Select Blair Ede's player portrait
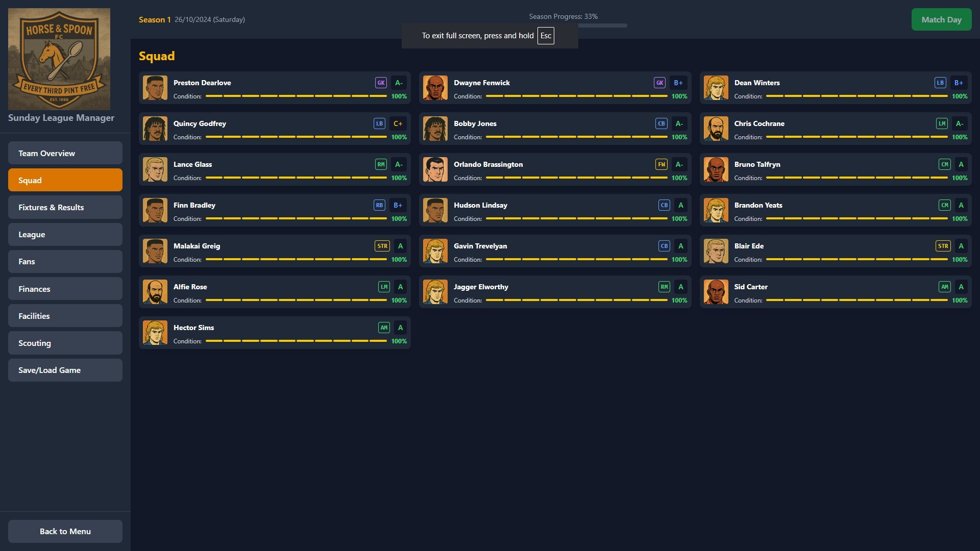The height and width of the screenshot is (551, 980). point(716,251)
